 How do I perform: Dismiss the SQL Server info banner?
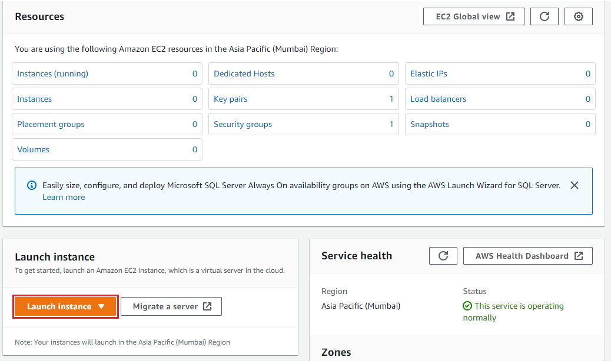574,185
